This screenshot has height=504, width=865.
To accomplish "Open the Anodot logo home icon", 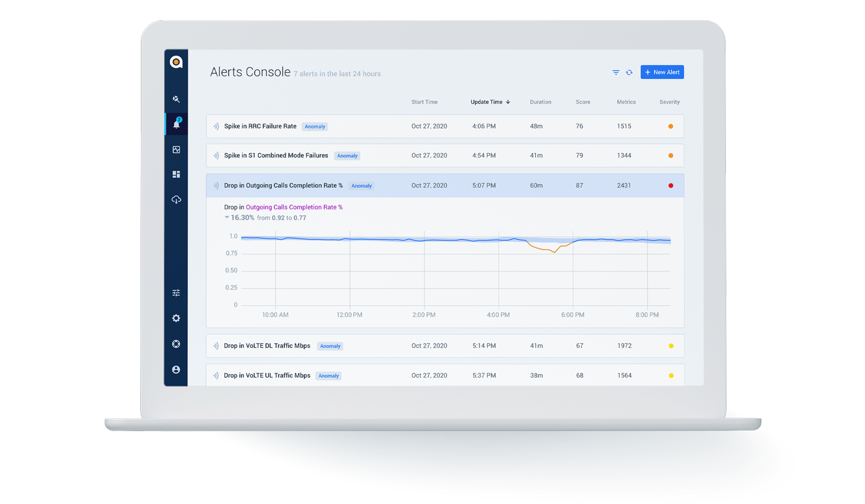I will point(176,62).
